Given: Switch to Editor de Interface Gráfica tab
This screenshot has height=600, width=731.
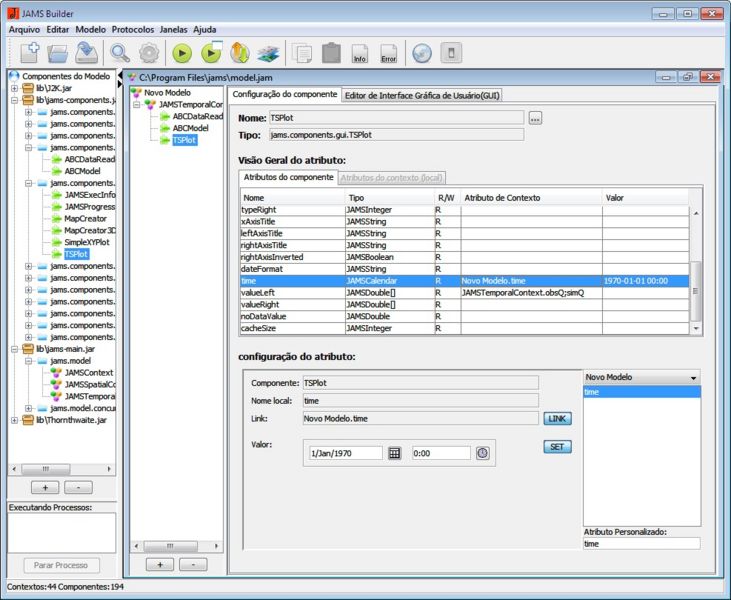Looking at the screenshot, I should click(422, 95).
